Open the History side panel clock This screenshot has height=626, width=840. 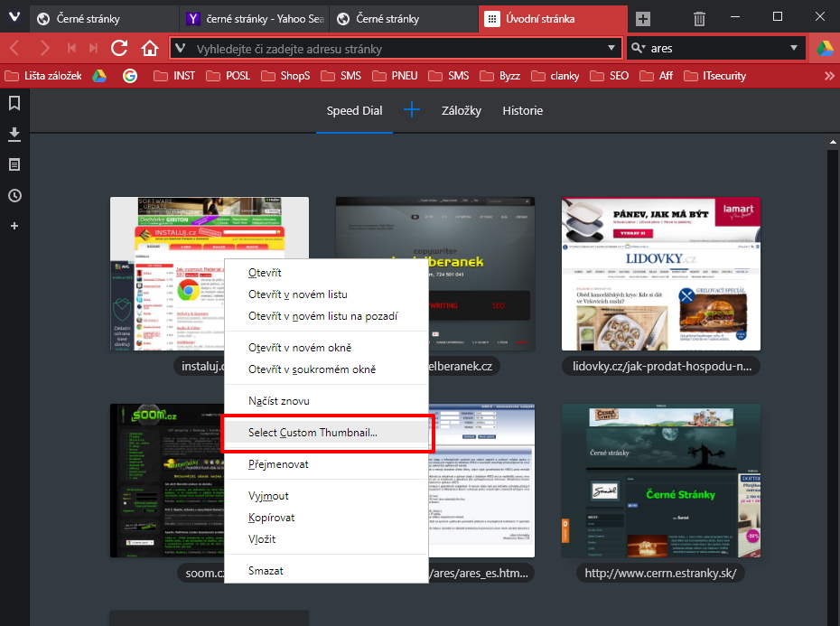(x=14, y=196)
